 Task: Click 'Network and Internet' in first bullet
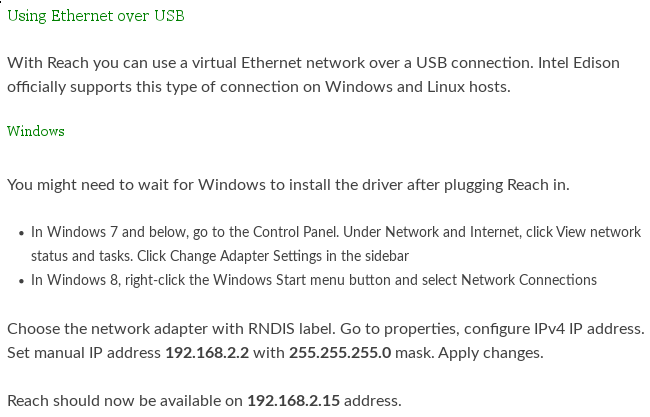coord(452,232)
